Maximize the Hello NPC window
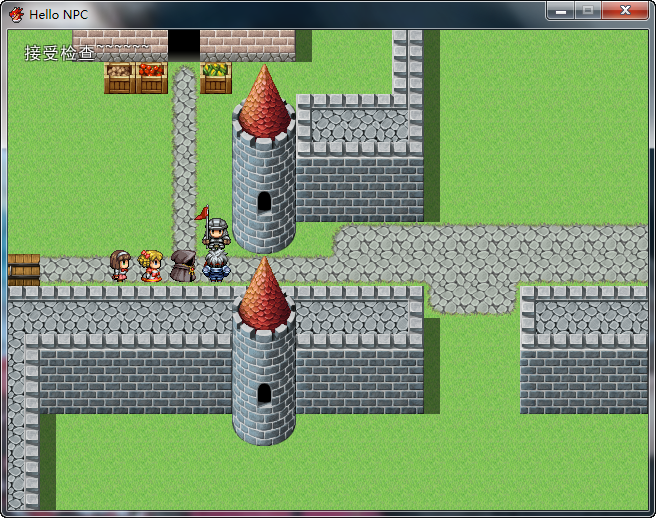Screen dimensions: 656x518 pos(588,10)
